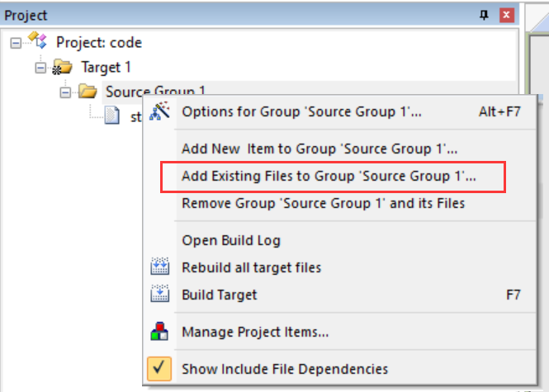Choose Add Existing Files to Group

coord(329,177)
